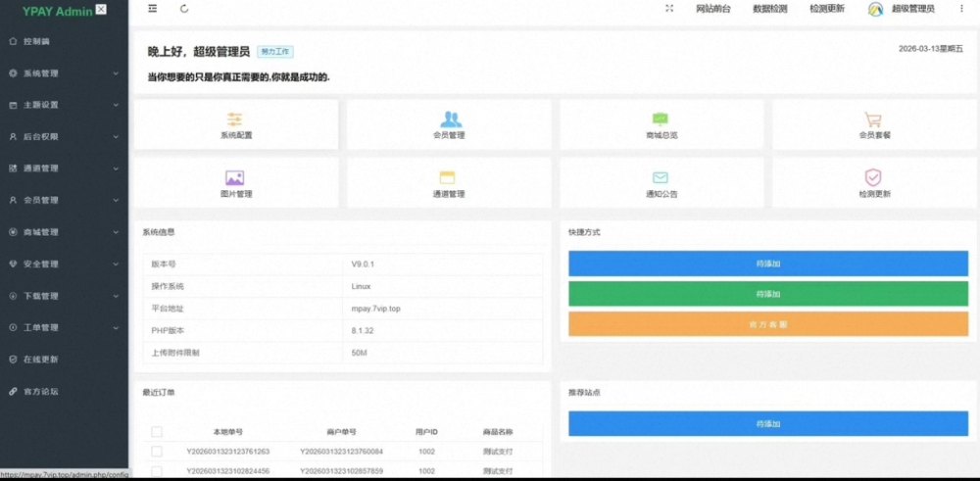Click the sidebar 会员管理 person icon

point(13,201)
